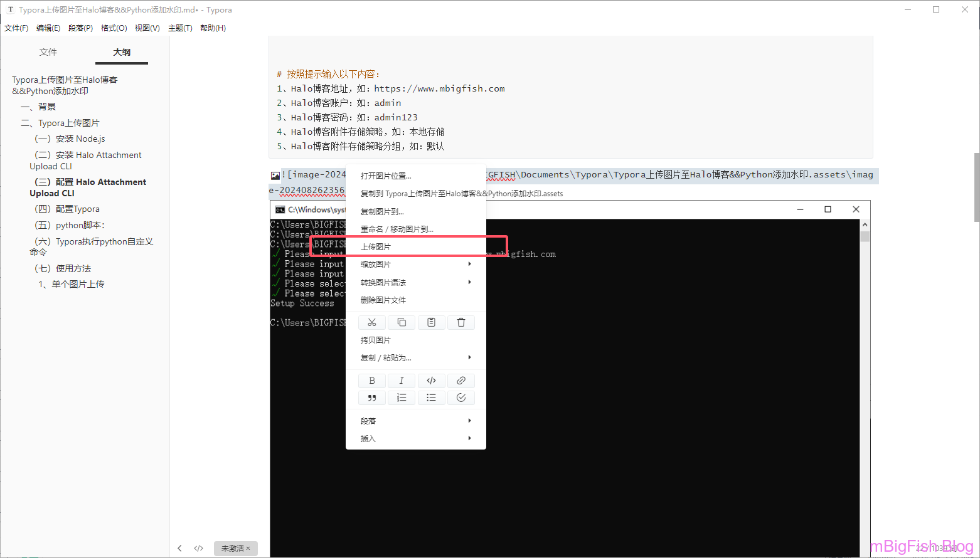Screen dimensions: 980x558
Task: Select 删除图片文件 menu entry
Action: (416, 300)
